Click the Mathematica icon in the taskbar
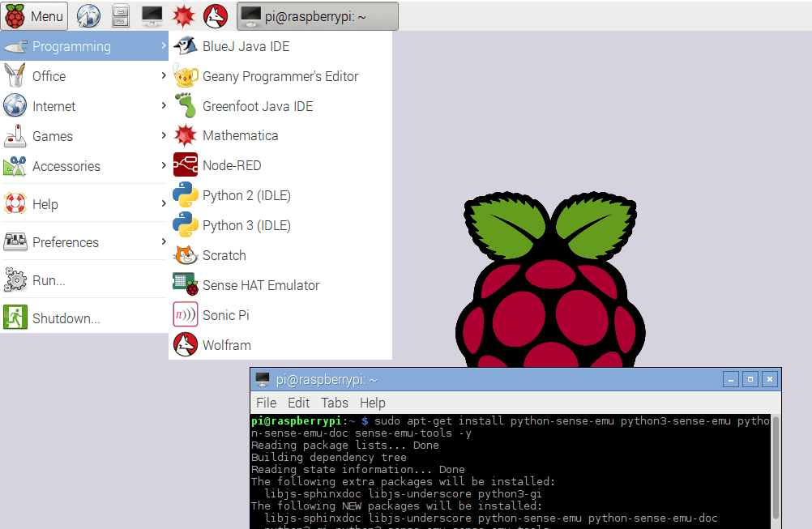The image size is (812, 529). pyautogui.click(x=183, y=15)
